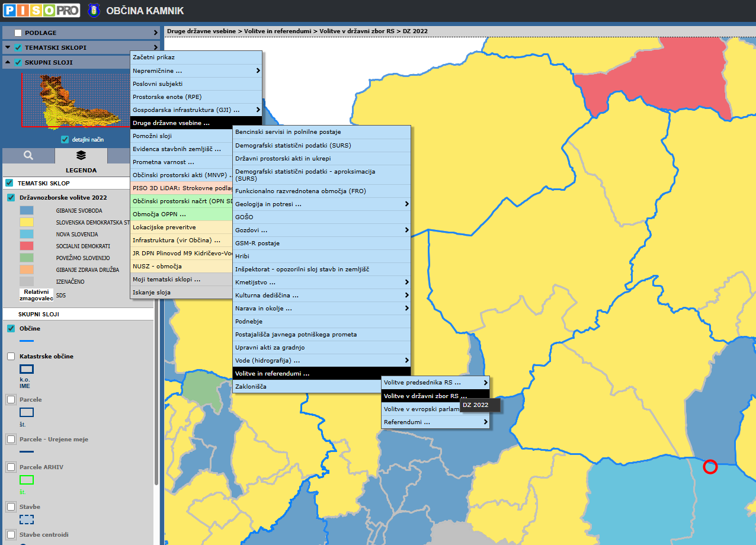Click the Kamnik coat of arms icon
Image resolution: width=756 pixels, height=545 pixels.
[x=94, y=11]
